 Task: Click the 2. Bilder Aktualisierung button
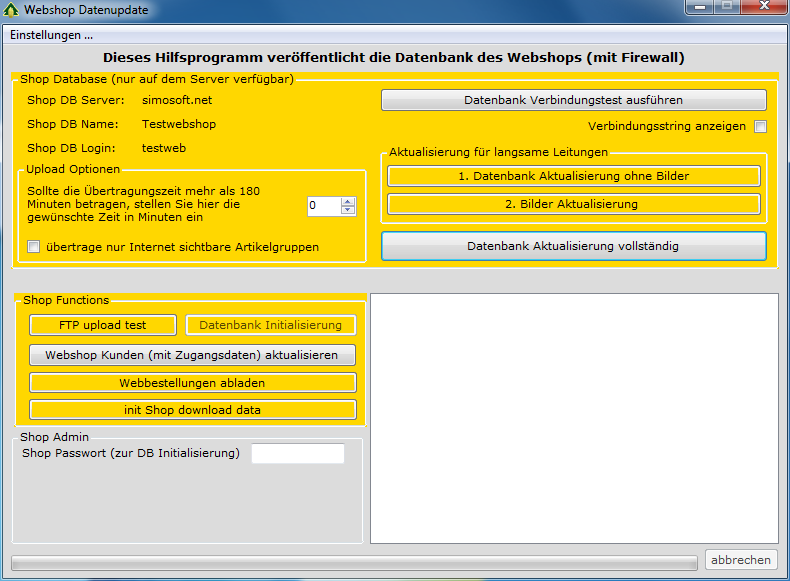point(573,204)
